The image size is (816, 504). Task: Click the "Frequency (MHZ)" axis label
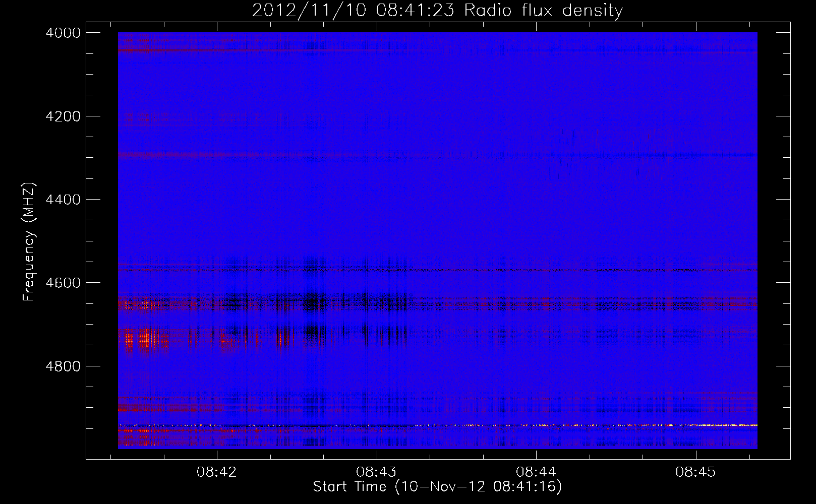tap(29, 242)
